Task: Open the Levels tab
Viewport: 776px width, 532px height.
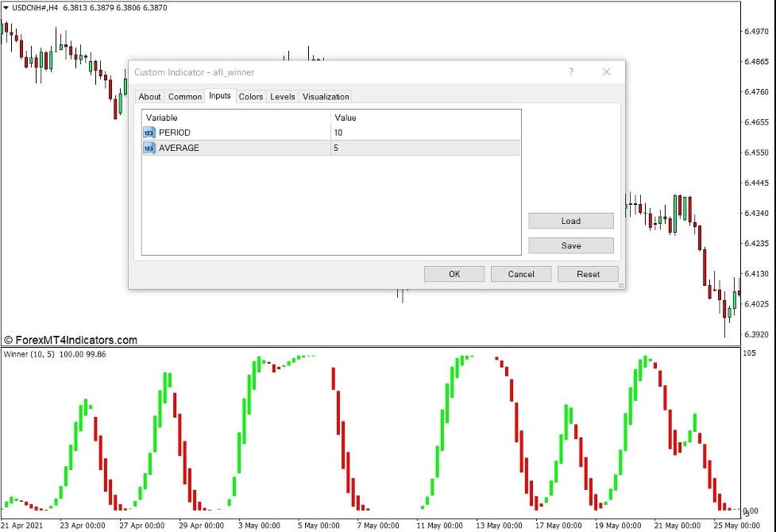Action: pyautogui.click(x=282, y=96)
